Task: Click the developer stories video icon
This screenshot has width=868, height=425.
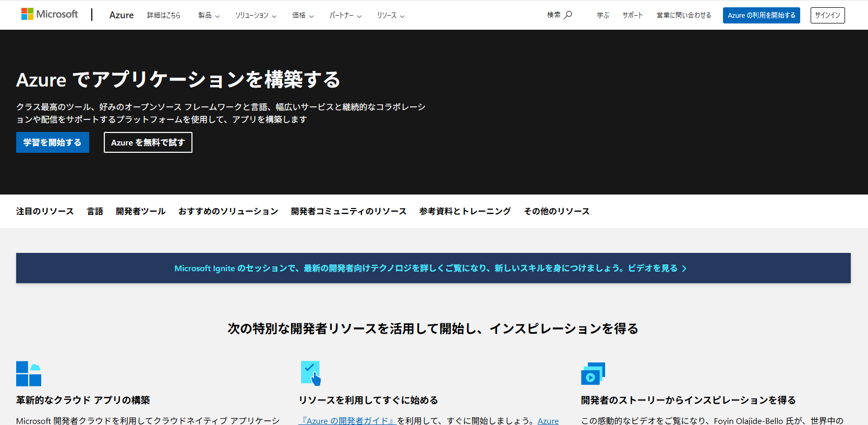Action: click(x=593, y=373)
